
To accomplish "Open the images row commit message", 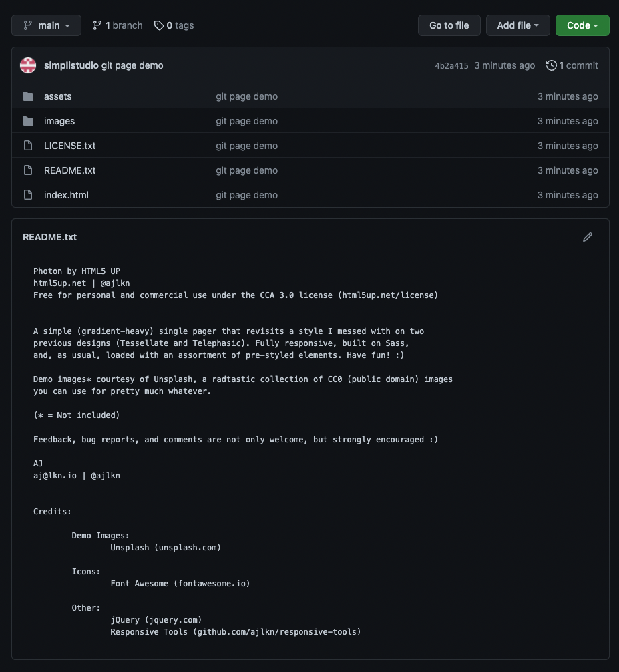I will (247, 122).
